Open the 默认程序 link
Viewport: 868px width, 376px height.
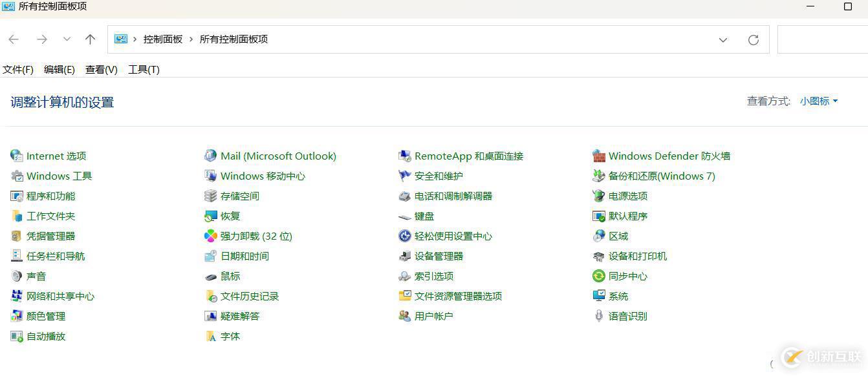[x=628, y=216]
